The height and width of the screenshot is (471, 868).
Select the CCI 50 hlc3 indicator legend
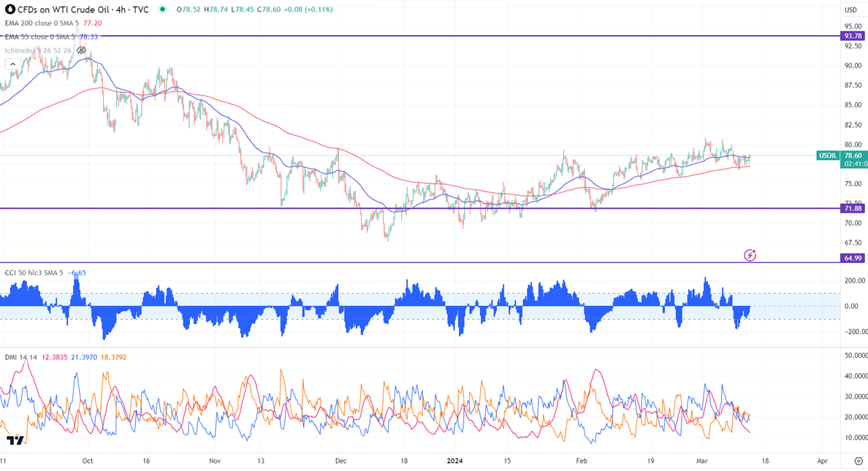[x=34, y=273]
